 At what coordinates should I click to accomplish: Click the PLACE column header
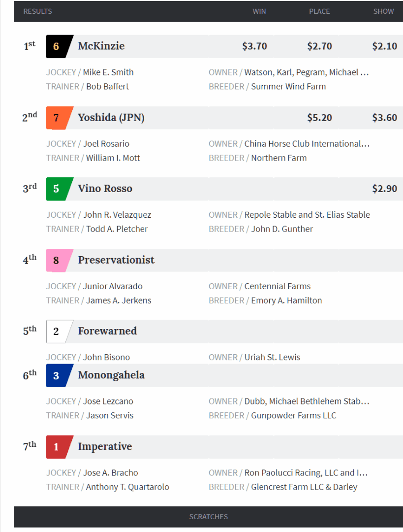[319, 11]
